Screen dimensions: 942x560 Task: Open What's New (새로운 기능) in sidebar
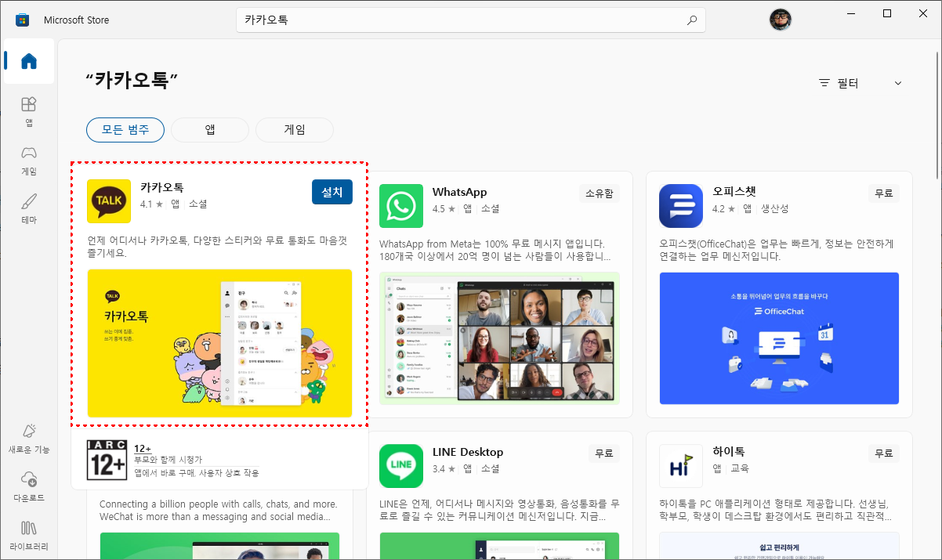(29, 438)
